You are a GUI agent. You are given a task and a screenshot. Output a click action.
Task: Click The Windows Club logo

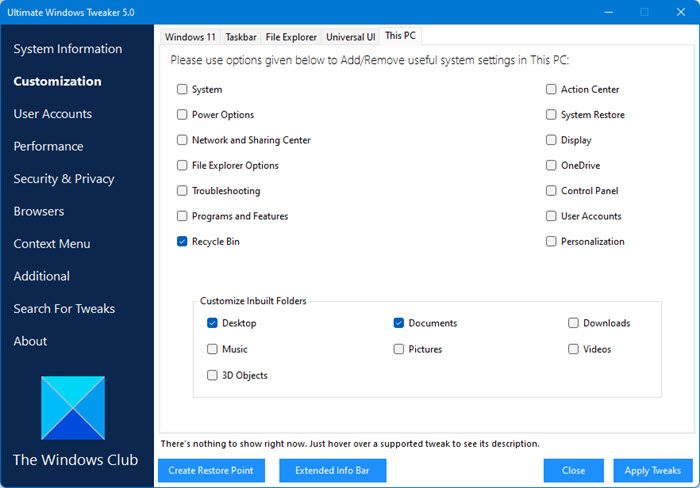tap(73, 408)
